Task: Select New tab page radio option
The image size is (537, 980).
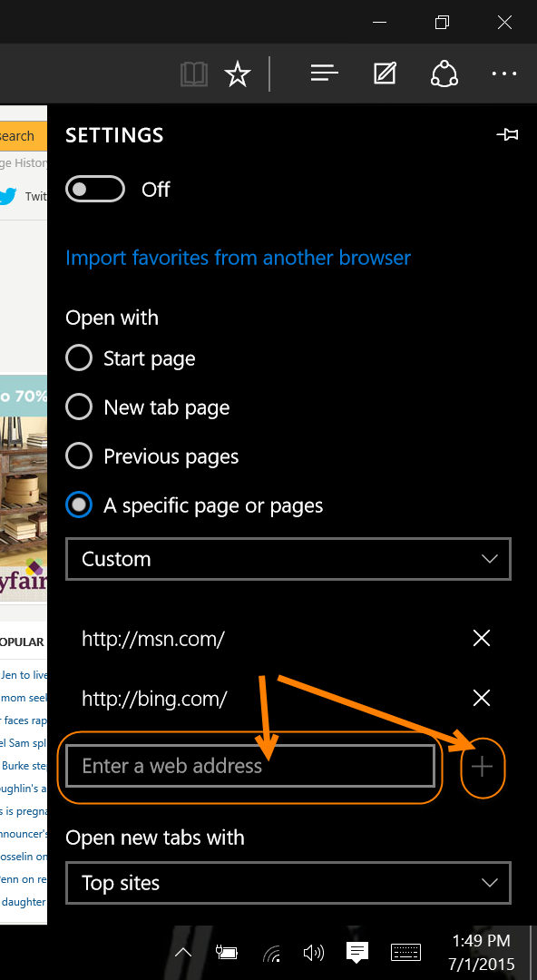Action: (x=79, y=407)
